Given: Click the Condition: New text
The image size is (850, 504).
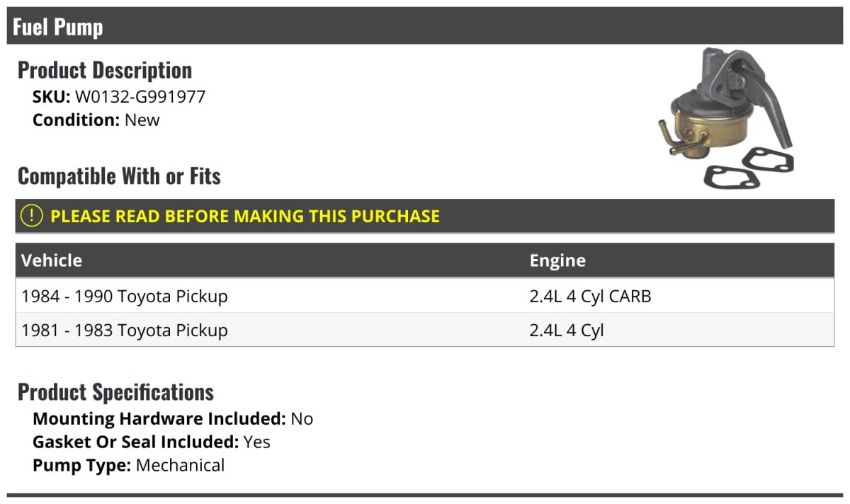Looking at the screenshot, I should pos(96,120).
